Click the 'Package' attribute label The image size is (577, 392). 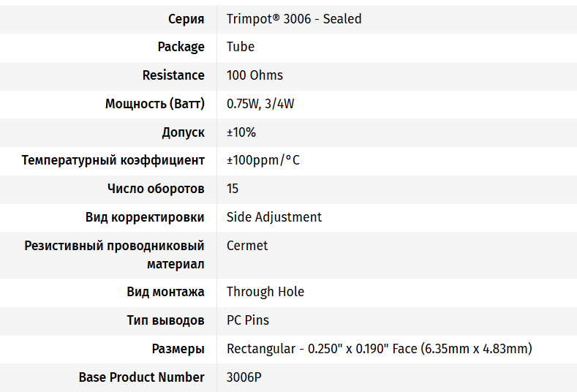click(x=181, y=47)
